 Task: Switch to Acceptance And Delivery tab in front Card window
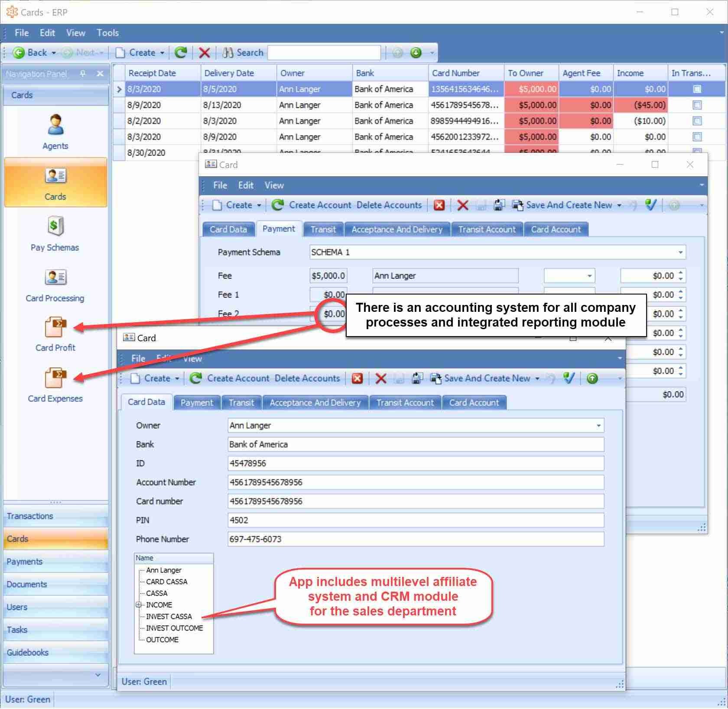(315, 403)
